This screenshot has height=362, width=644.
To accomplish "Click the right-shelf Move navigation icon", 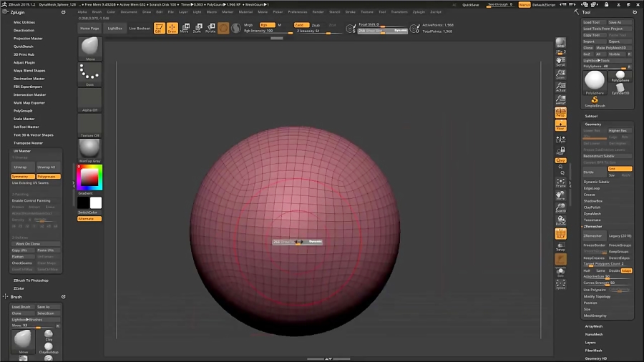I will pyautogui.click(x=560, y=195).
